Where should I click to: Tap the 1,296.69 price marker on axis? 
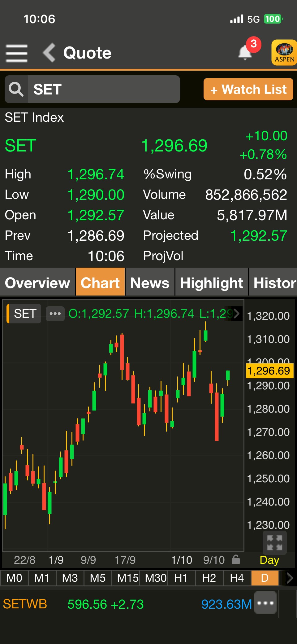pyautogui.click(x=269, y=371)
